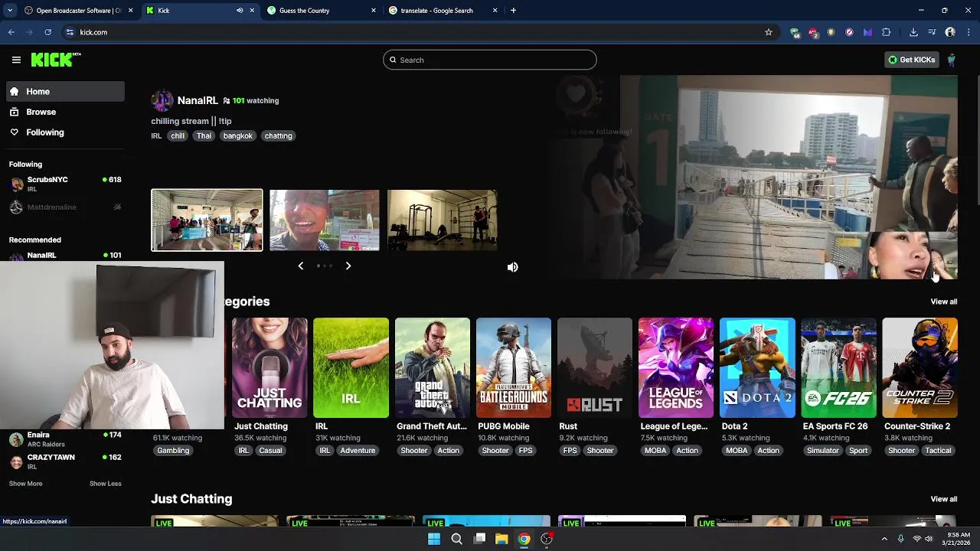Click View all for Just Chatting

943,499
